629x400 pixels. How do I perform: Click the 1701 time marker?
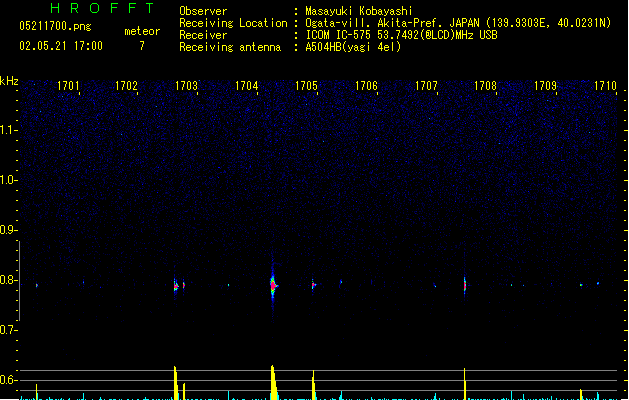coord(68,86)
